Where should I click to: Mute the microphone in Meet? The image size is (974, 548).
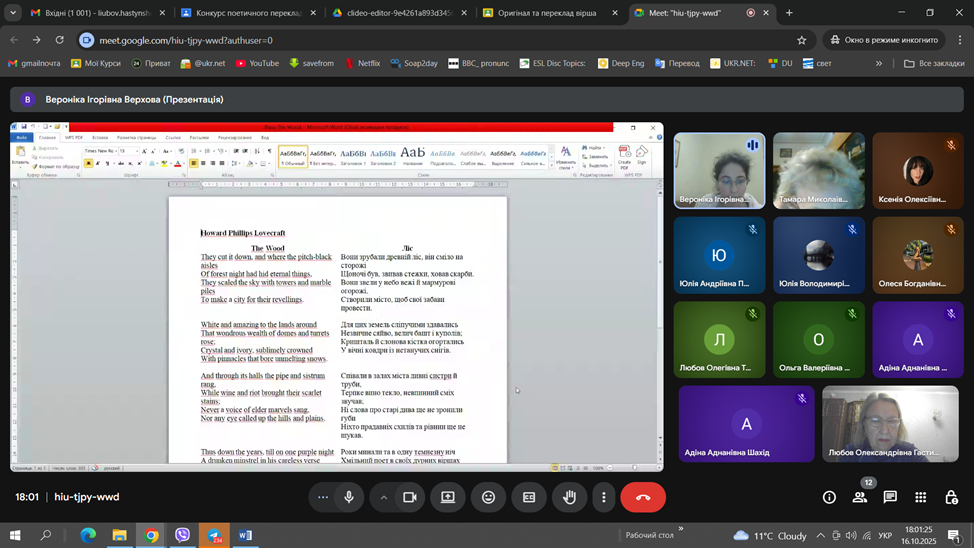tap(349, 497)
